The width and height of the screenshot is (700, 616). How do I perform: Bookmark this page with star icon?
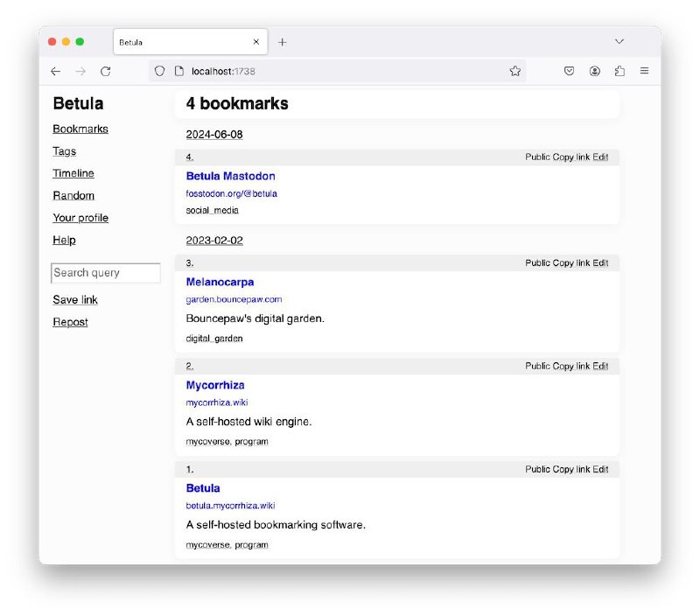coord(515,71)
